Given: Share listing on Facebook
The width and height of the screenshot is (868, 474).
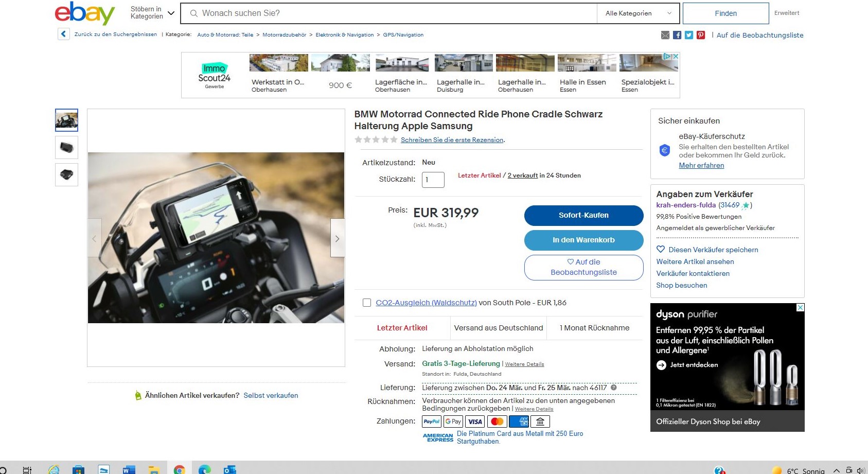Looking at the screenshot, I should tap(677, 35).
